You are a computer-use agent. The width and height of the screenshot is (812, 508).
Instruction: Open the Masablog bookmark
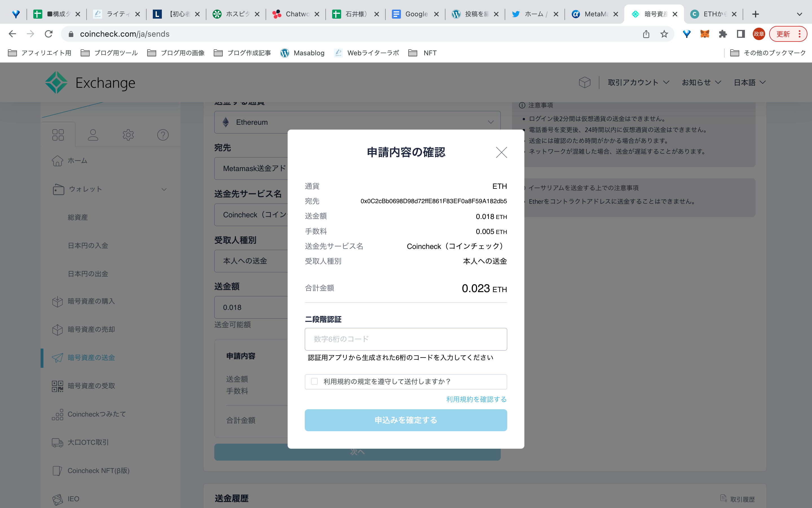click(x=303, y=53)
